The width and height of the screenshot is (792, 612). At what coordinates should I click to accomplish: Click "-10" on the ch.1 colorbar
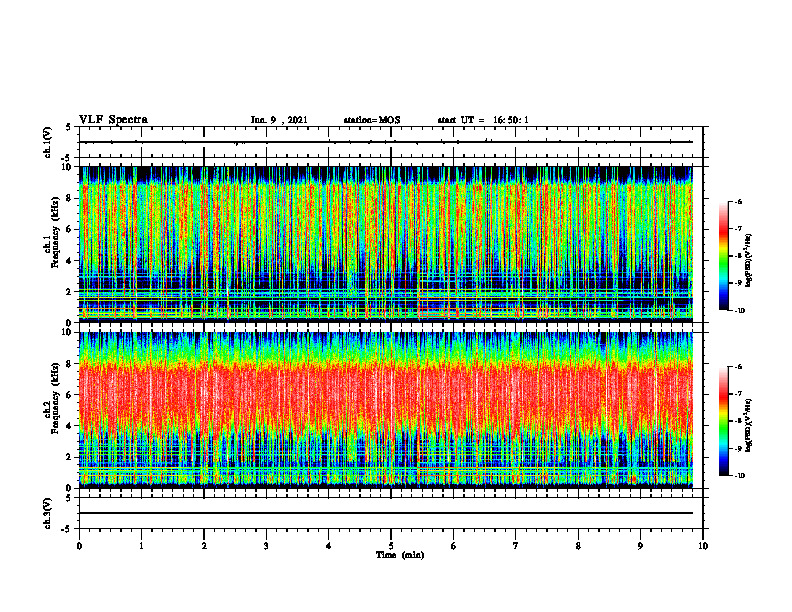pyautogui.click(x=739, y=311)
